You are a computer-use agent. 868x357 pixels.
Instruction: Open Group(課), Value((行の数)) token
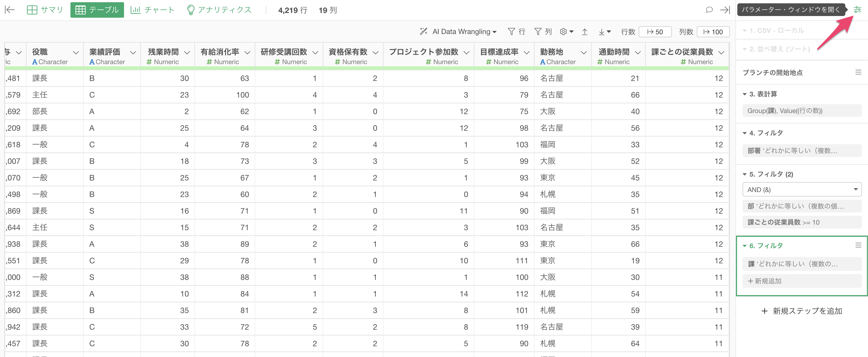tap(802, 111)
